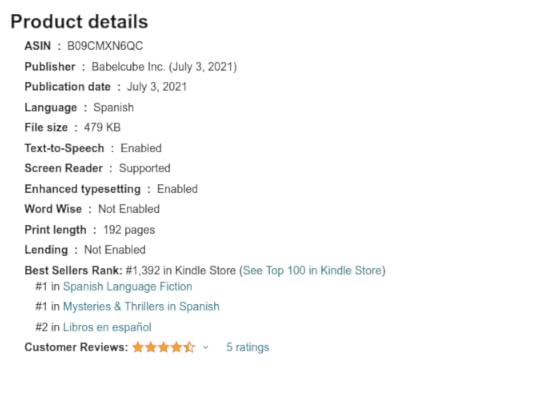Click the Publication date July 3, 2021
The image size is (540, 398).
click(x=157, y=86)
